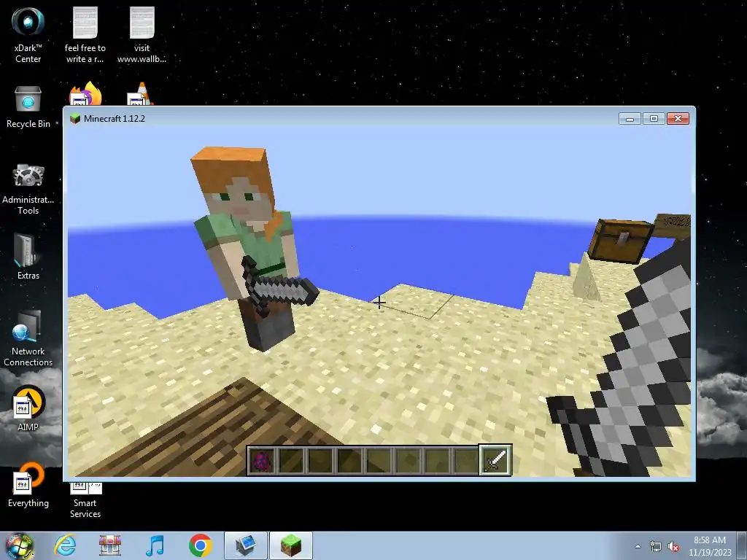Select the second empty hotbar slot
This screenshot has width=747, height=560.
(x=320, y=461)
